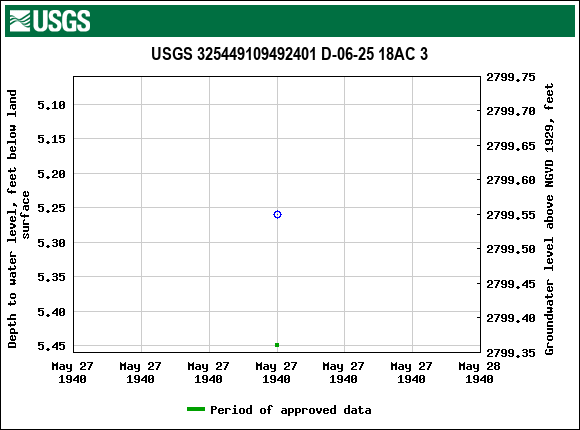Click the right axis value 2799.60
The width and height of the screenshot is (580, 430).
[x=511, y=180]
